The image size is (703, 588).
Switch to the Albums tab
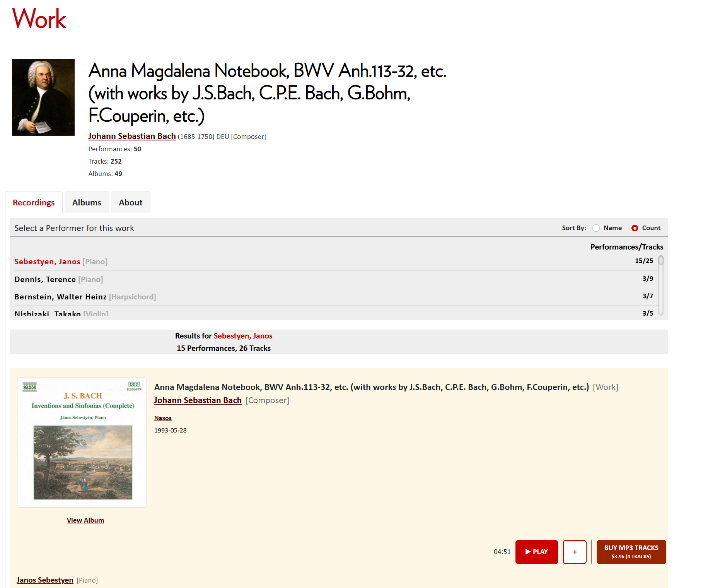pos(87,202)
